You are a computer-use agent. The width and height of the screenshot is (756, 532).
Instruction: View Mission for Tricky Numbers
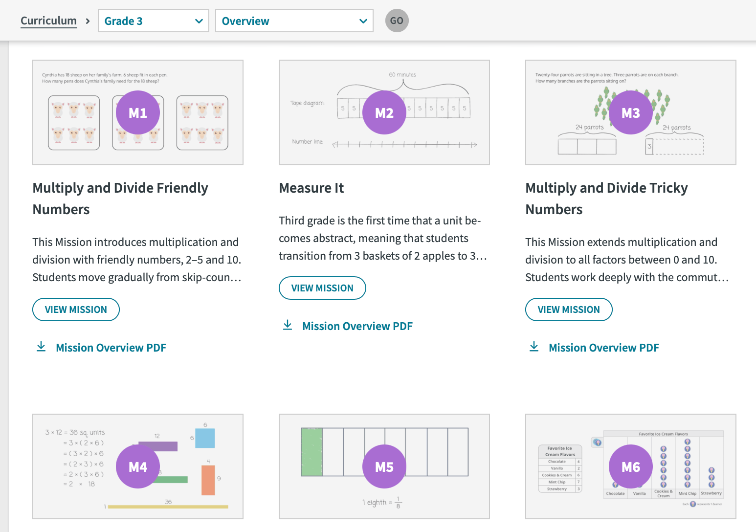tap(569, 310)
